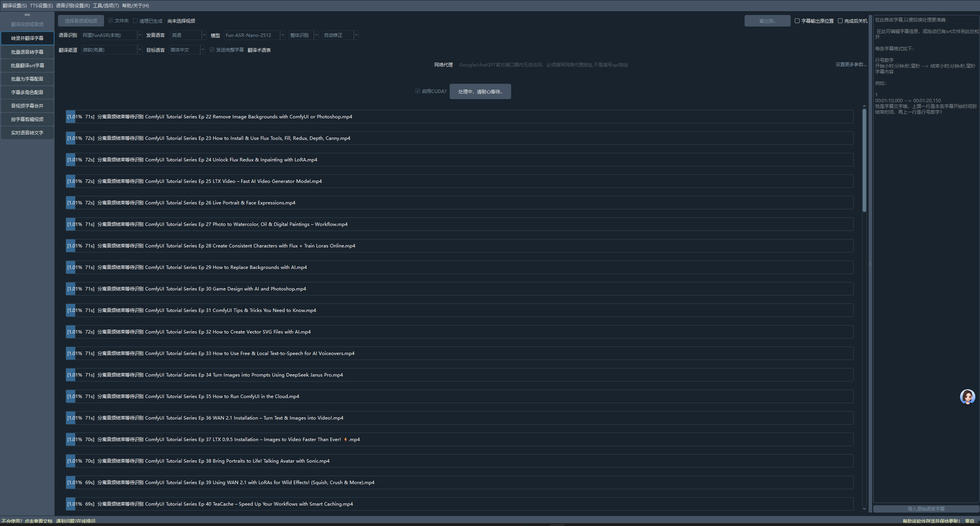The image size is (980, 526).
Task: Open the Fun-ASR-Nano-2512 model dropdown
Action: [254, 35]
